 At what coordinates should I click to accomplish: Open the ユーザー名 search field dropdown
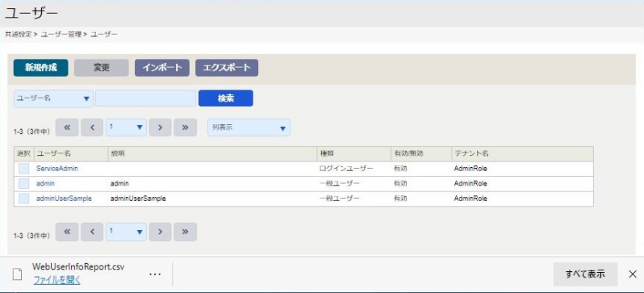click(x=53, y=98)
